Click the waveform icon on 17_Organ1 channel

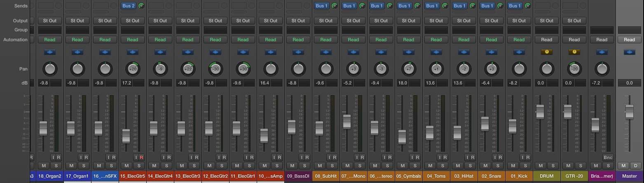(77, 52)
